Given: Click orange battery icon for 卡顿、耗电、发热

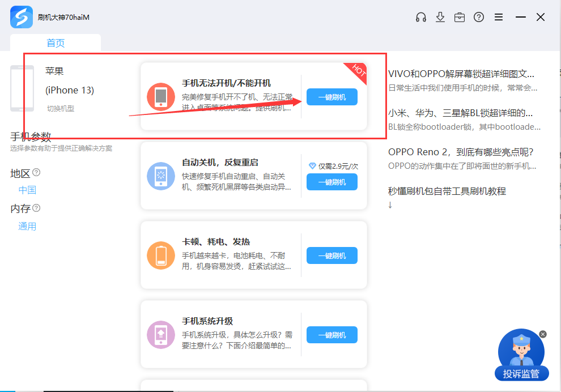Looking at the screenshot, I should 161,255.
